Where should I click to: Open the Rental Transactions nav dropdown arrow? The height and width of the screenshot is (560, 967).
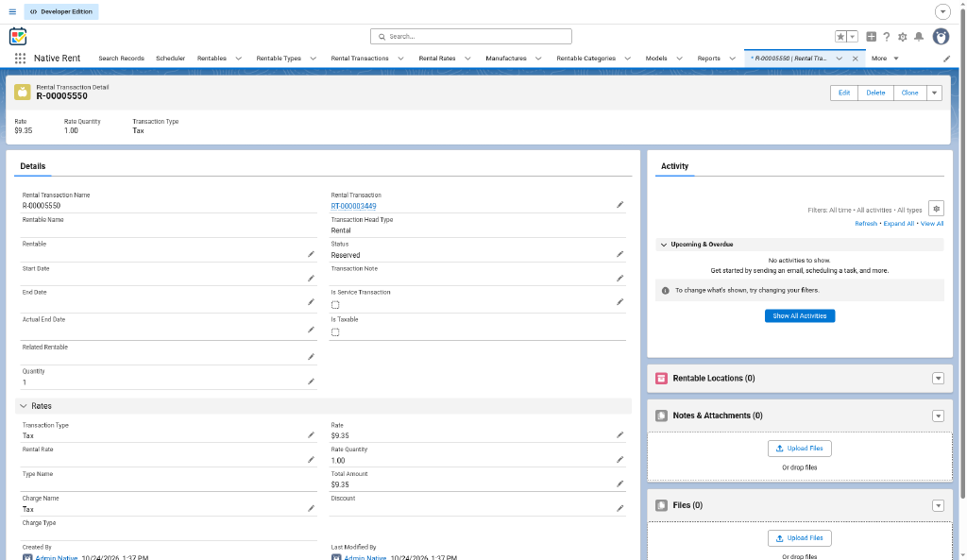pos(400,59)
